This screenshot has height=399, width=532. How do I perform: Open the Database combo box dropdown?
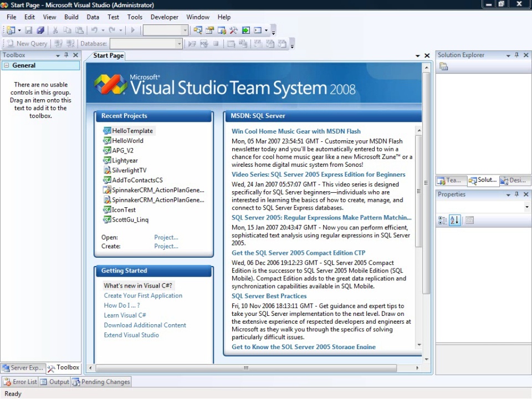(180, 43)
